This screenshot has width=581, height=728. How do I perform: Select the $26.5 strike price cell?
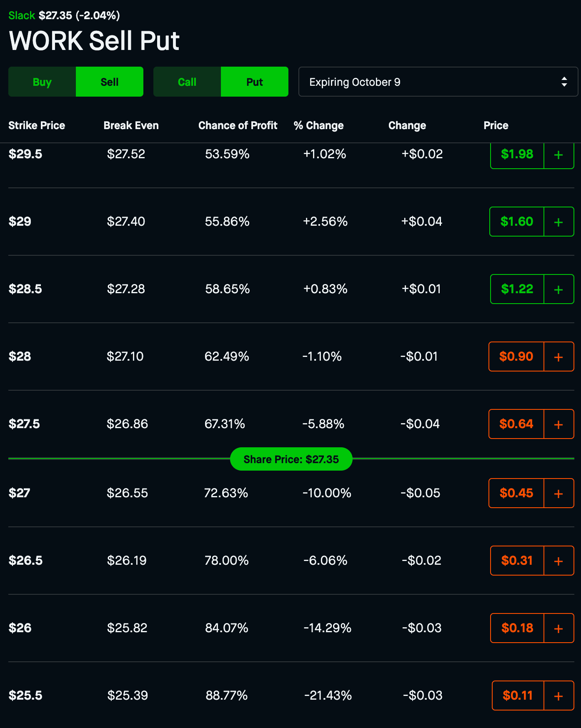click(25, 561)
